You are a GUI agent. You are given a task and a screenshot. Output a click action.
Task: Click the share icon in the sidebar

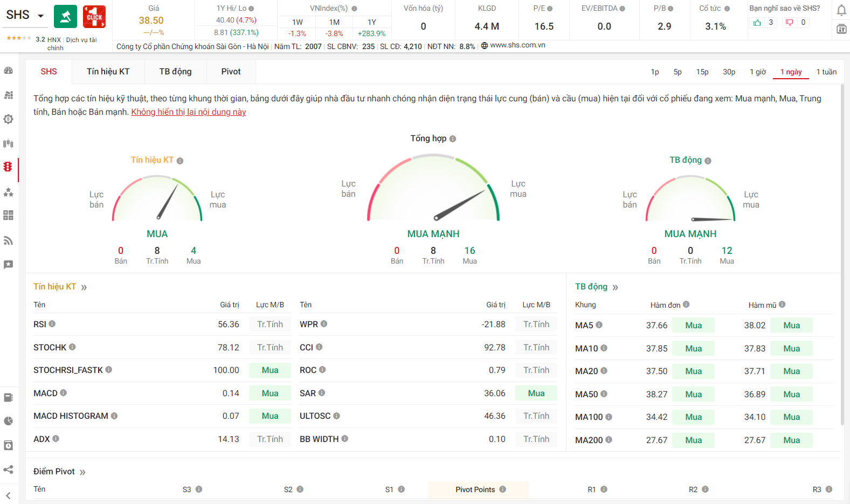click(x=8, y=470)
